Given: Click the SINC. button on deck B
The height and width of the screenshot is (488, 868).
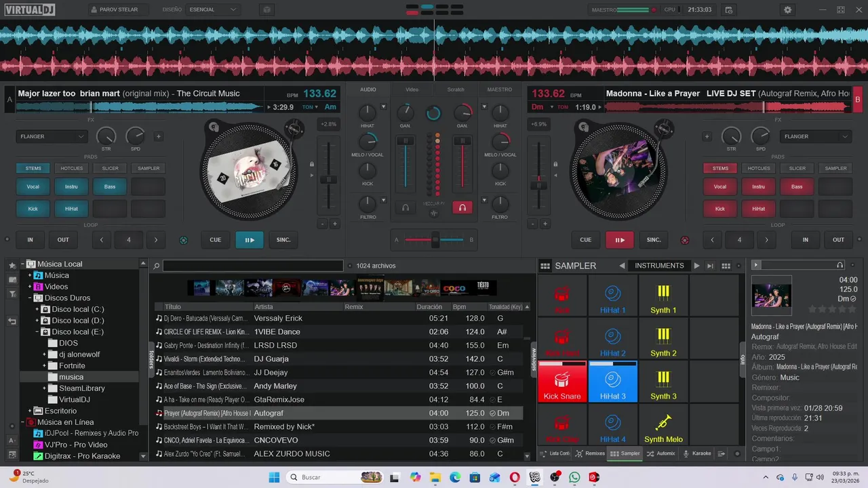Looking at the screenshot, I should tap(654, 240).
